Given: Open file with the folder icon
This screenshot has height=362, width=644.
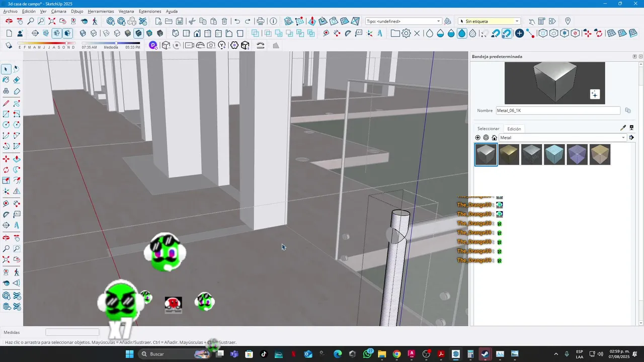Looking at the screenshot, I should 169,21.
